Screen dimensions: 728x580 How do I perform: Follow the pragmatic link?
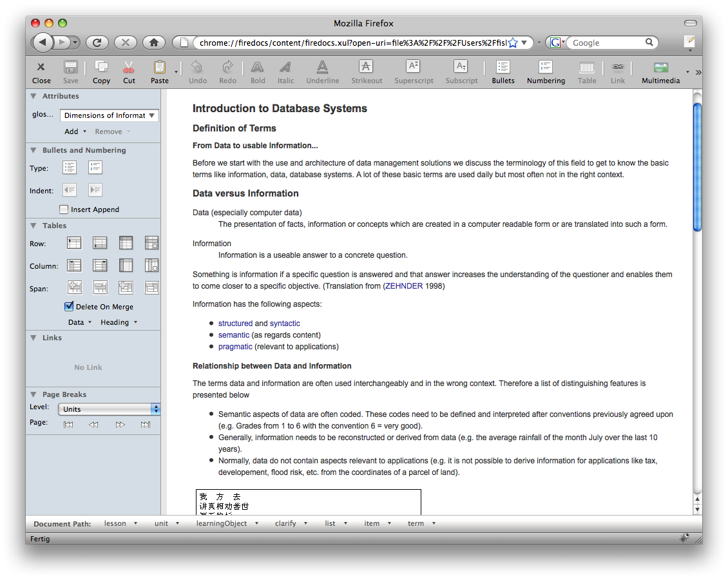235,347
